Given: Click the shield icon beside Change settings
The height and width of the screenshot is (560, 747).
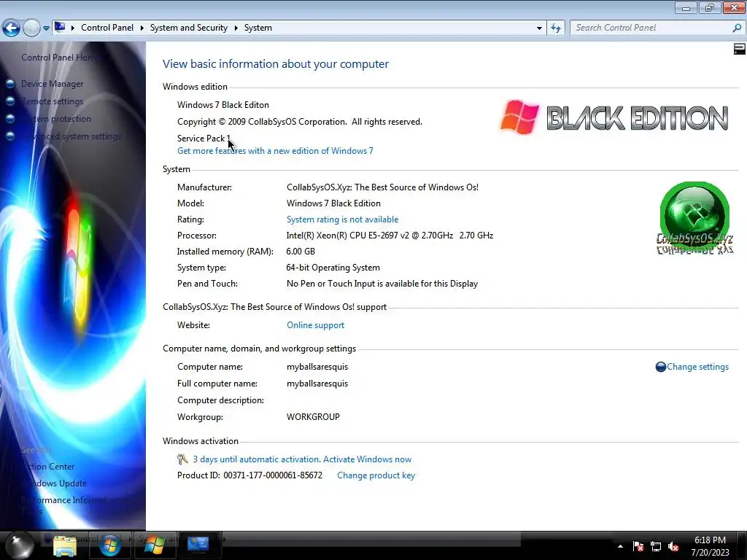Looking at the screenshot, I should pyautogui.click(x=660, y=367).
